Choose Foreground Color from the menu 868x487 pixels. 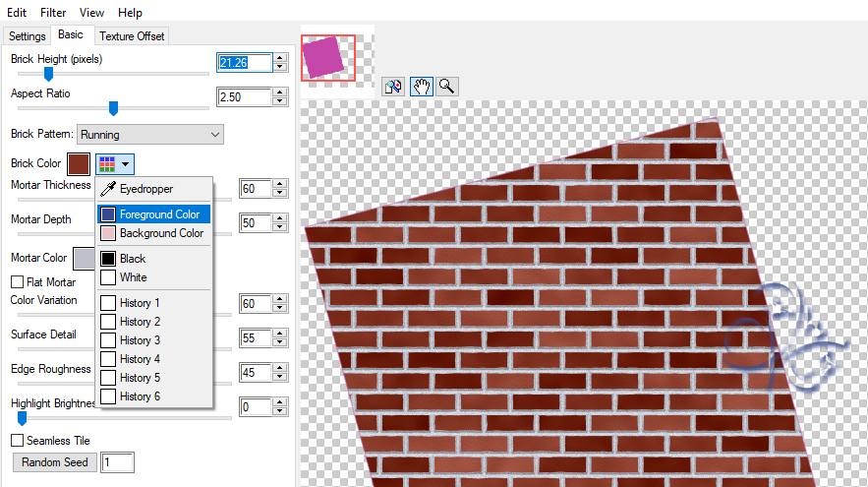(154, 214)
